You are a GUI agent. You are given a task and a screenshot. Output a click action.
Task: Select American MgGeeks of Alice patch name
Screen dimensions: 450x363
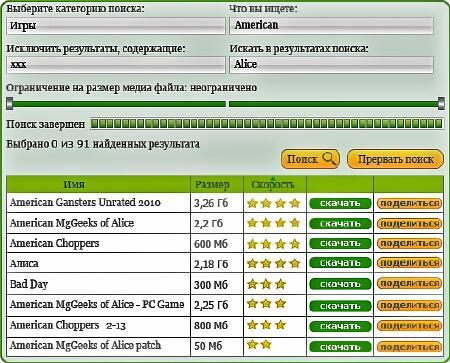pyautogui.click(x=85, y=345)
